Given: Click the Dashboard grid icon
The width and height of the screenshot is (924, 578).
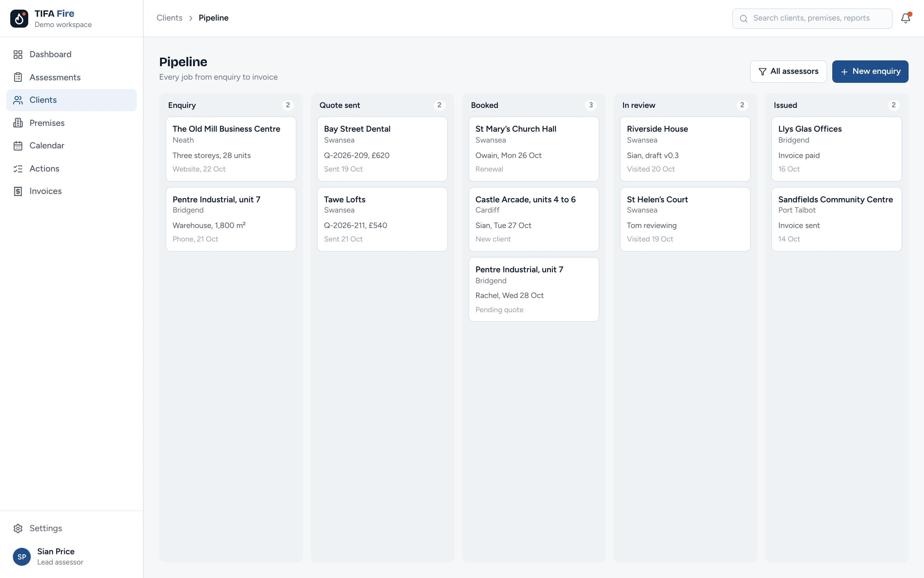Looking at the screenshot, I should point(18,54).
